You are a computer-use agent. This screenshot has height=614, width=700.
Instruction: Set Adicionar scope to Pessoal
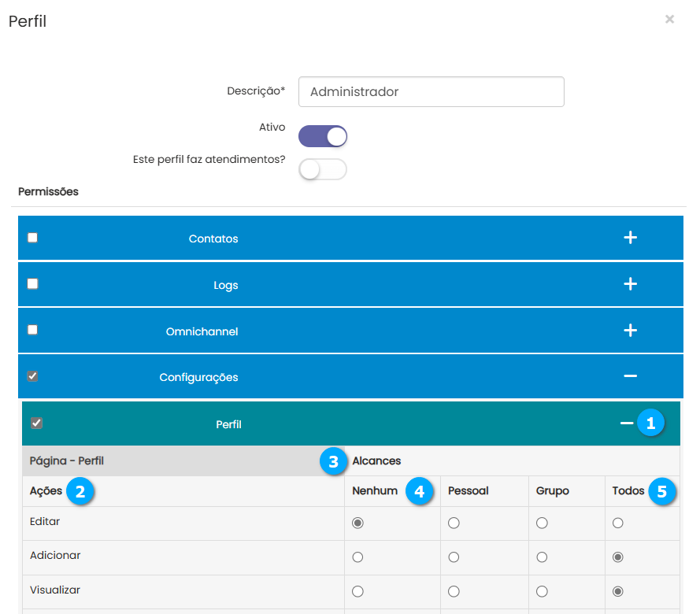coord(454,557)
